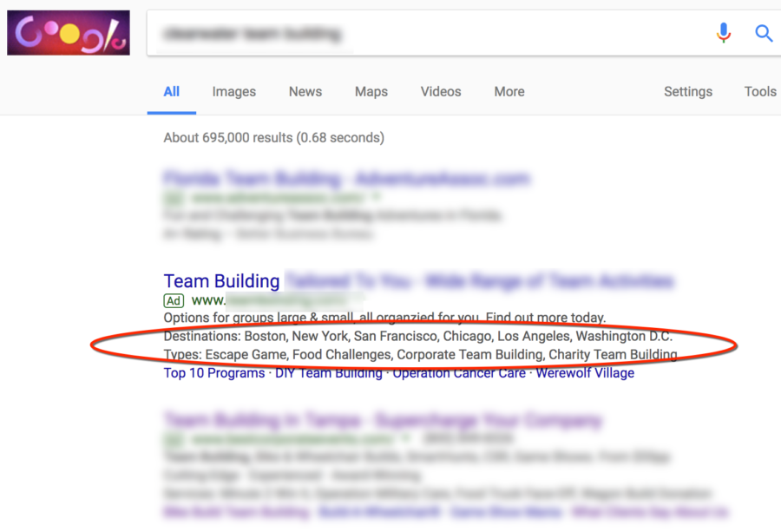Open the Videos results tab
This screenshot has height=532, width=781.
(x=440, y=91)
